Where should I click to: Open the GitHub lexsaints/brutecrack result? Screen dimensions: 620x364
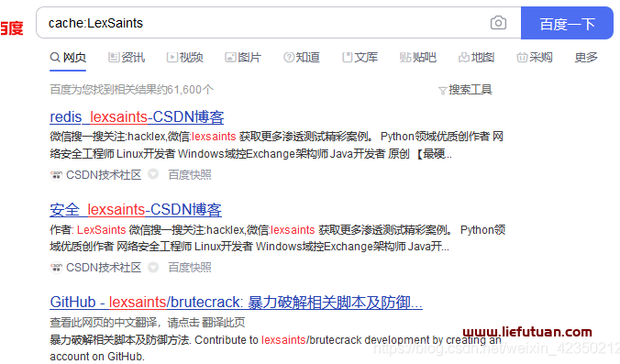click(x=236, y=303)
